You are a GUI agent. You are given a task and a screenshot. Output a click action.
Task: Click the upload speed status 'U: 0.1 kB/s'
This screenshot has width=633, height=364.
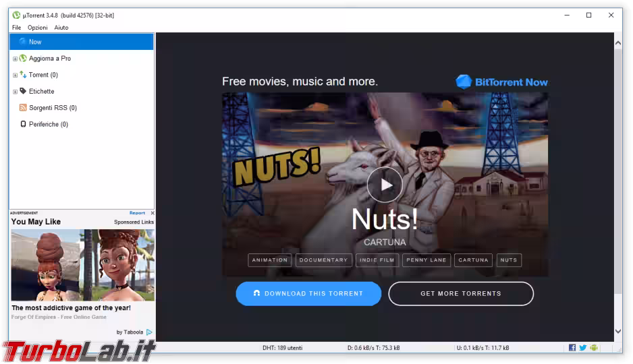pyautogui.click(x=470, y=348)
